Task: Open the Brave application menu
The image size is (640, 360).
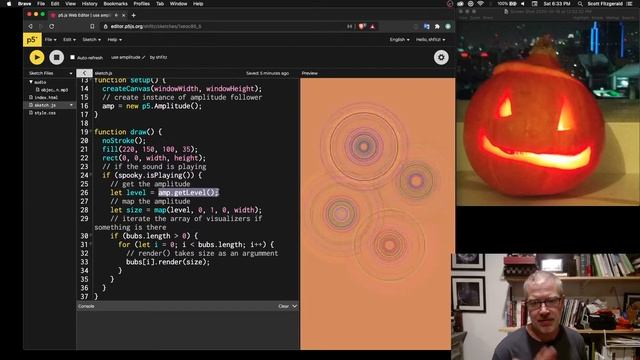Action: [24, 4]
